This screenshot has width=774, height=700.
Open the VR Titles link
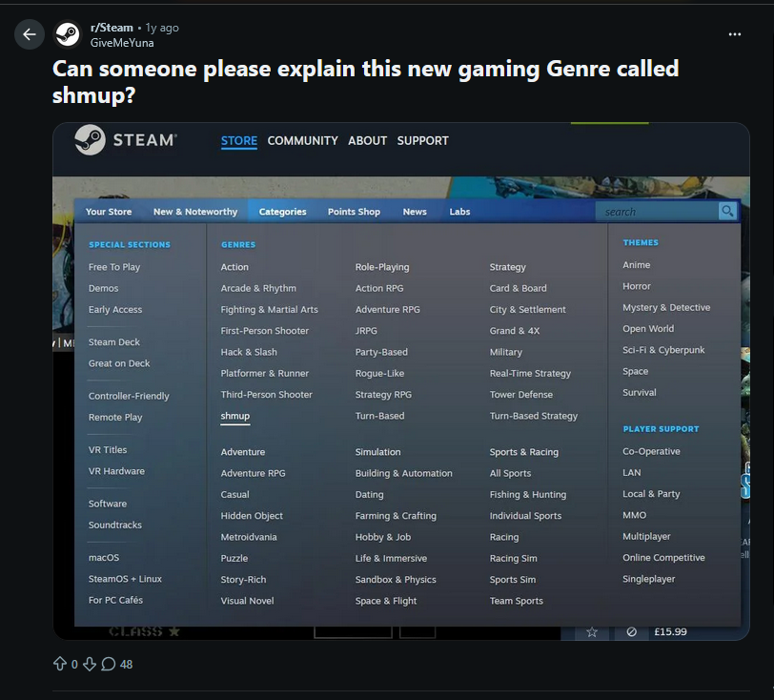coord(108,449)
